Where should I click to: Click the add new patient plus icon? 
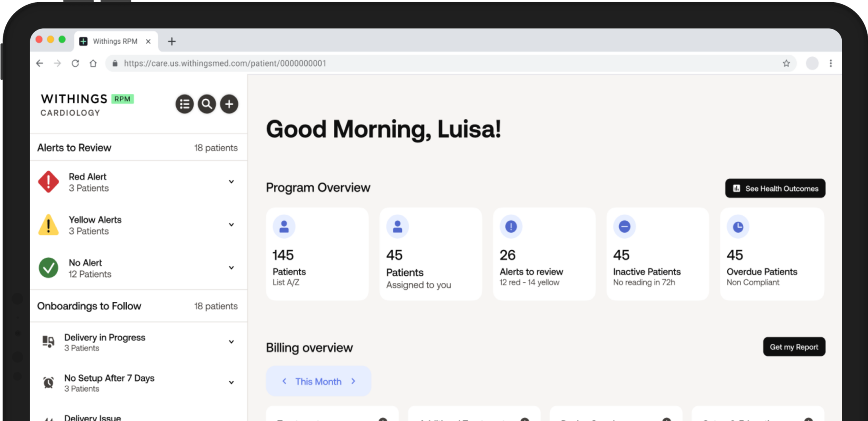[x=229, y=104]
